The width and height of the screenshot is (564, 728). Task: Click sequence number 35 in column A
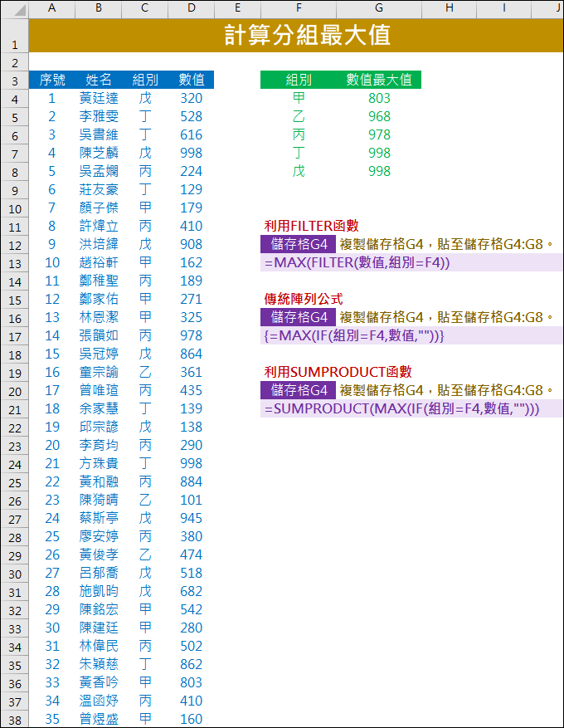pyautogui.click(x=52, y=719)
